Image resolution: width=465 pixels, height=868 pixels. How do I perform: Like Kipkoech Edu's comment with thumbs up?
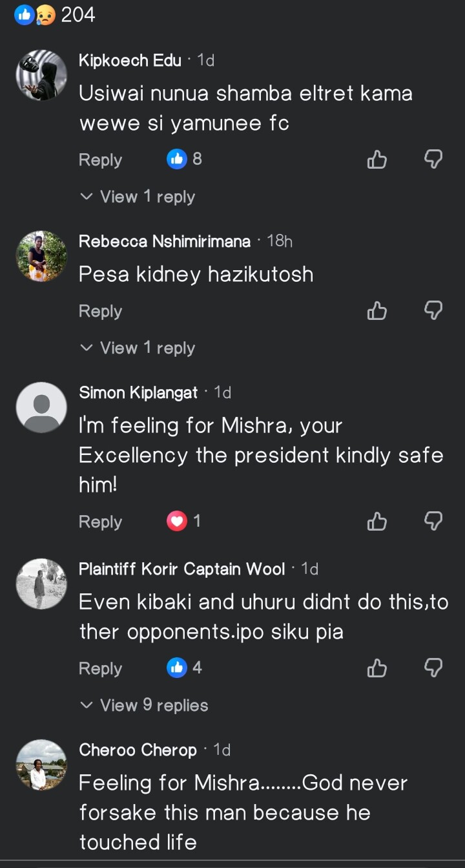[x=377, y=160]
